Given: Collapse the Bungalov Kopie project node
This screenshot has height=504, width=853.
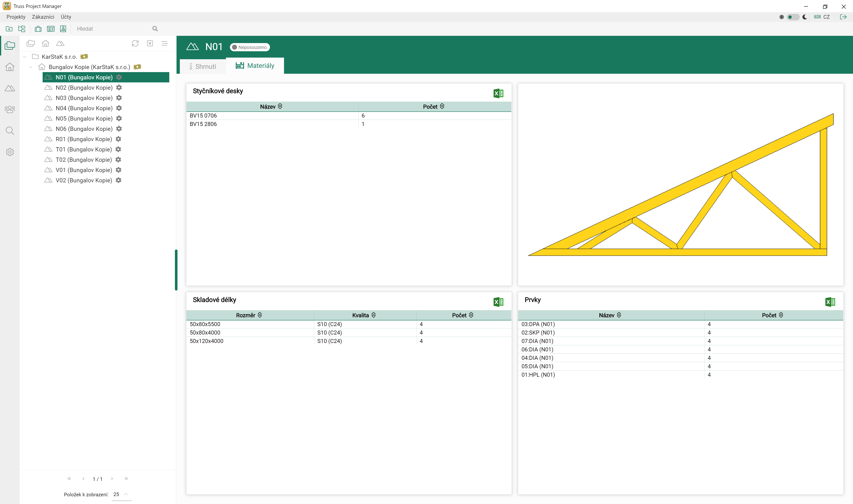Looking at the screenshot, I should (31, 67).
